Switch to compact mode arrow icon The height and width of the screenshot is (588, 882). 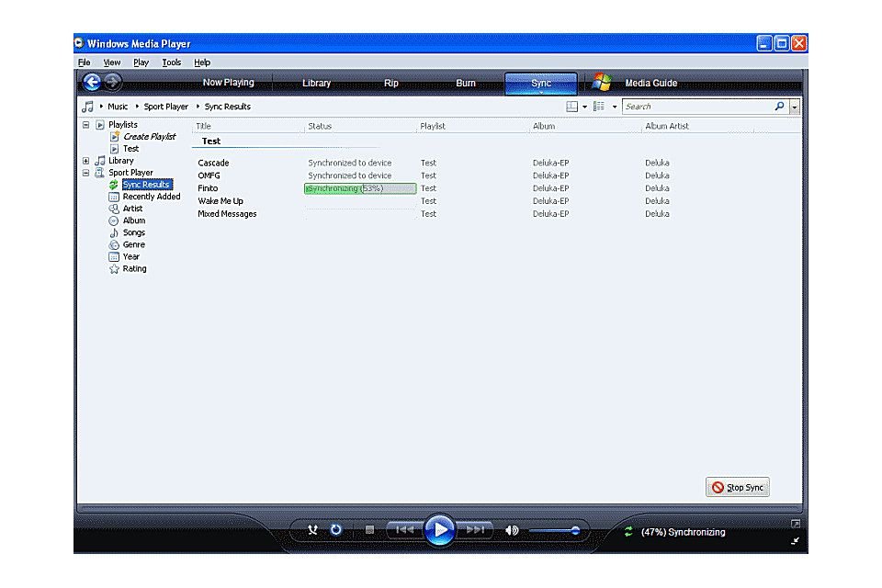[x=796, y=541]
